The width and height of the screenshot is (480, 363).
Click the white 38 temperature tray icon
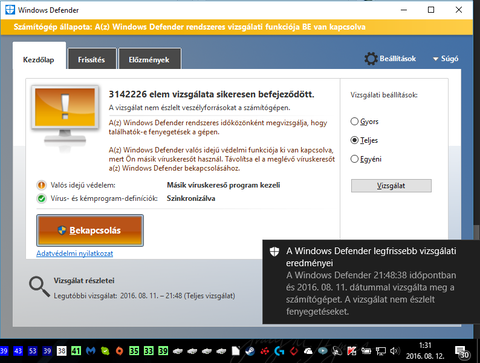(62, 351)
